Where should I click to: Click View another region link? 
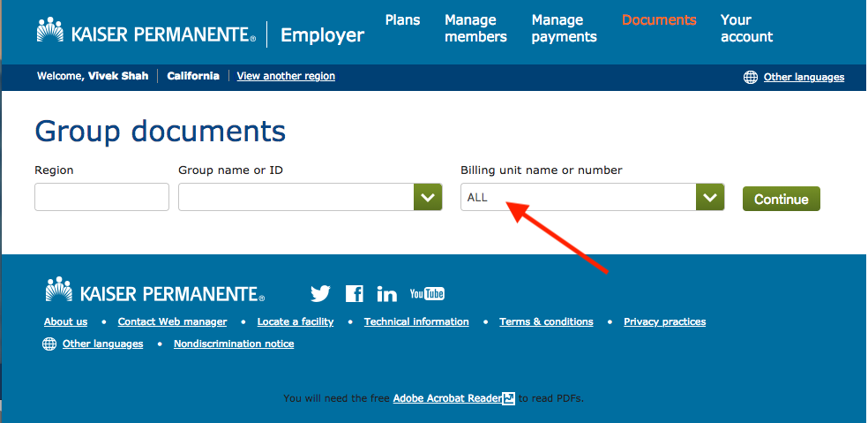point(286,76)
